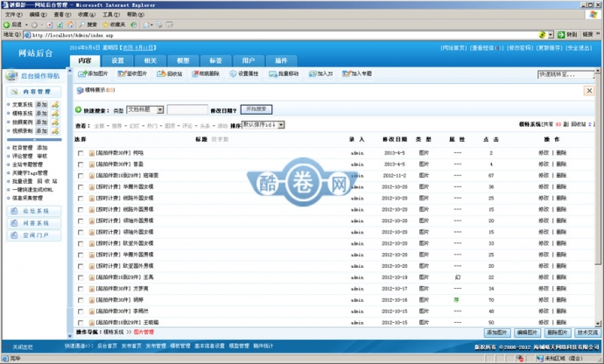This screenshot has height=364, width=604.
Task: Tick the checkbox for the 华圈外国女模 row
Action: (81, 187)
